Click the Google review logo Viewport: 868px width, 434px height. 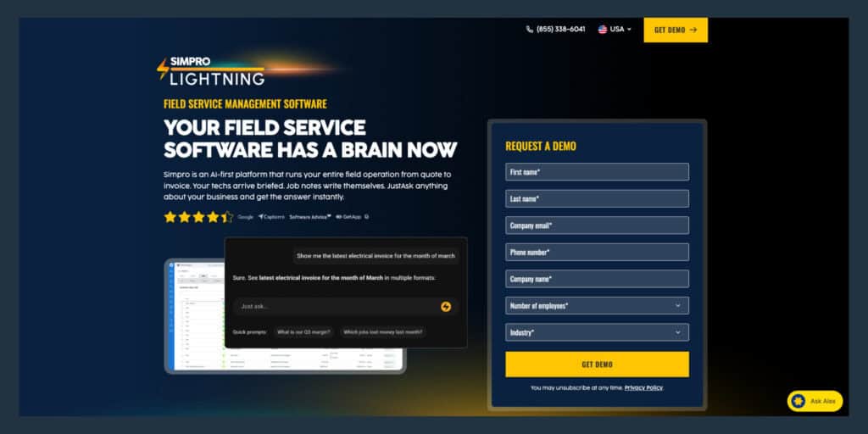245,217
